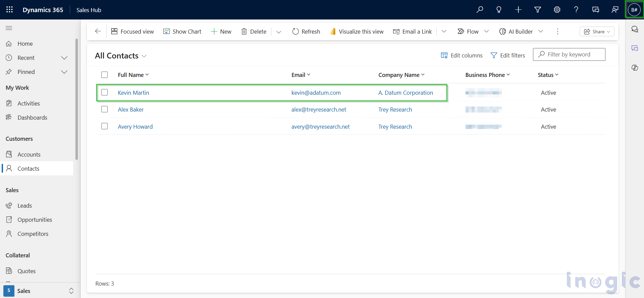
Task: Click Edit columns
Action: [x=462, y=55]
